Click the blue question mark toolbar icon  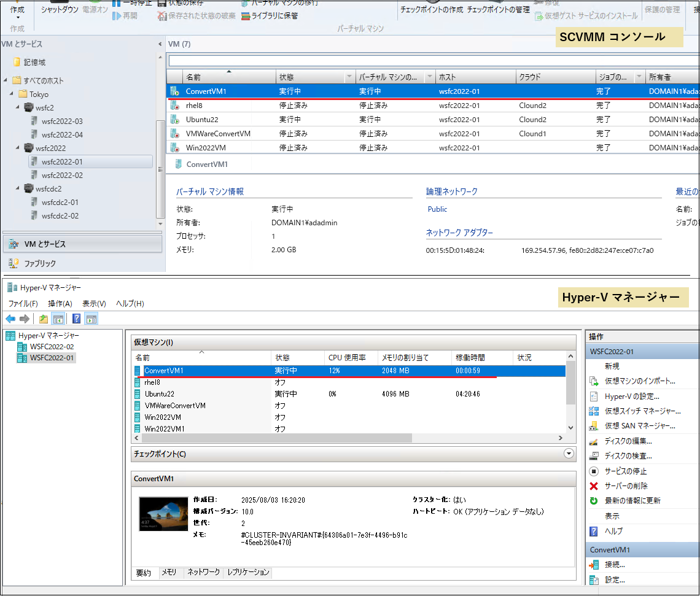click(x=77, y=319)
